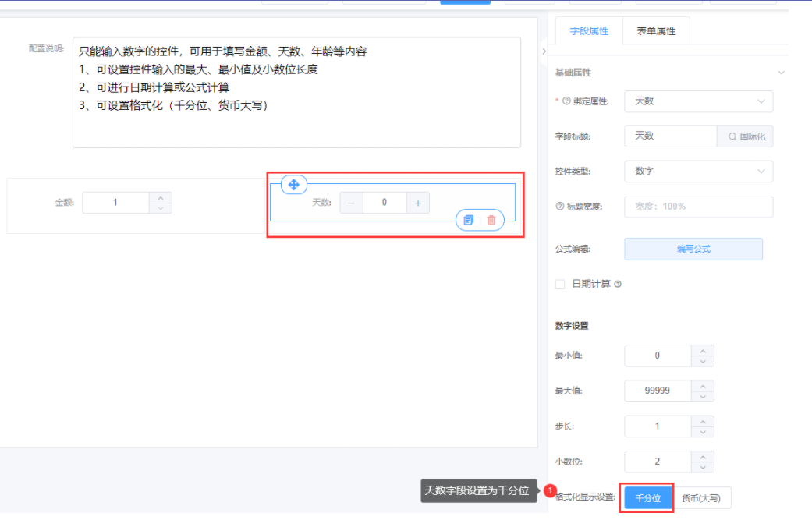
Task: Click the minus button of 天数 control
Action: pos(351,203)
